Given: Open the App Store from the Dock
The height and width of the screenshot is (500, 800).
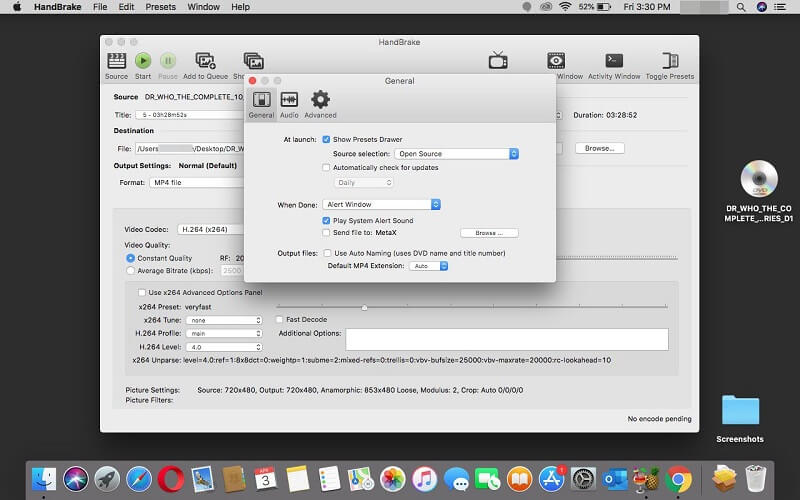Looking at the screenshot, I should point(551,479).
